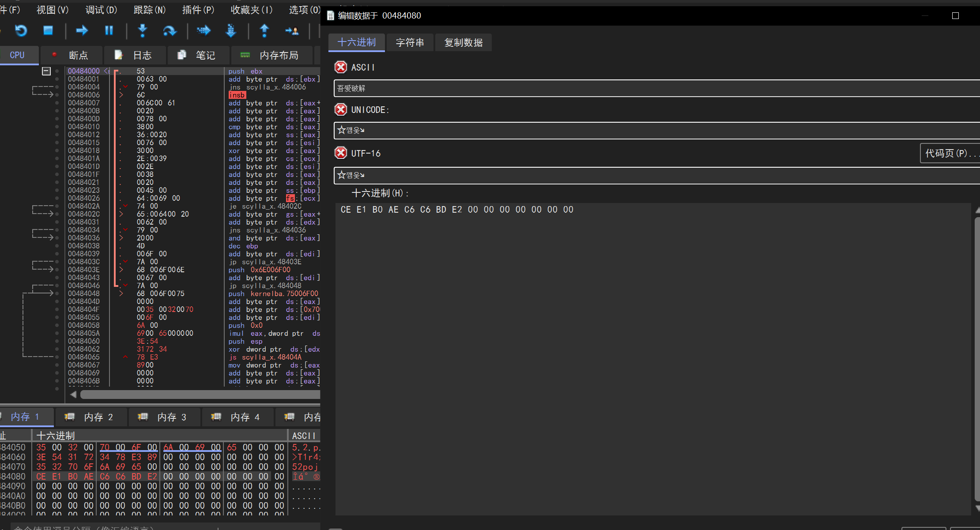
Task: Open the 收藏夹(I) menu
Action: [252, 10]
